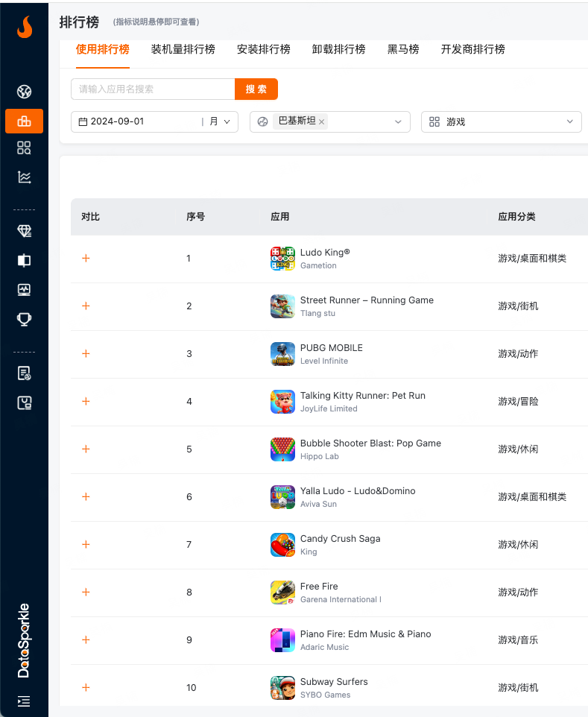Screen dimensions: 588x717
Task: Click the Subway Surfers app icon
Action: [282, 688]
